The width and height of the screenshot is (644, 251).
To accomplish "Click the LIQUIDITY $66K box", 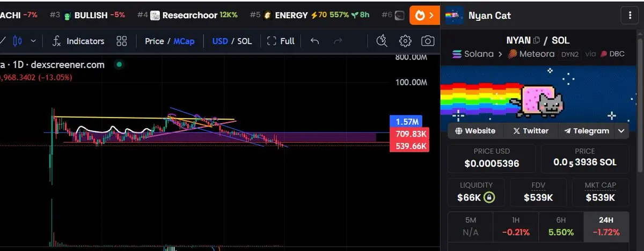I will 475,192.
